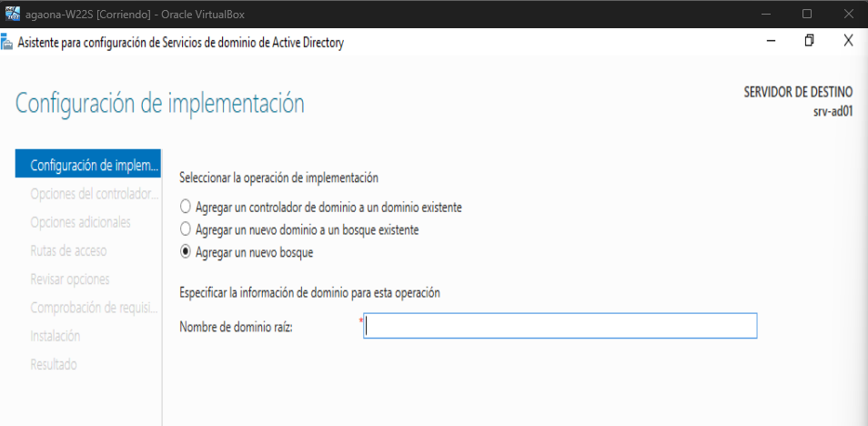This screenshot has height=426, width=868.
Task: Select 'Agregar un controlador de dominio a un dominio existente'
Action: (321, 208)
